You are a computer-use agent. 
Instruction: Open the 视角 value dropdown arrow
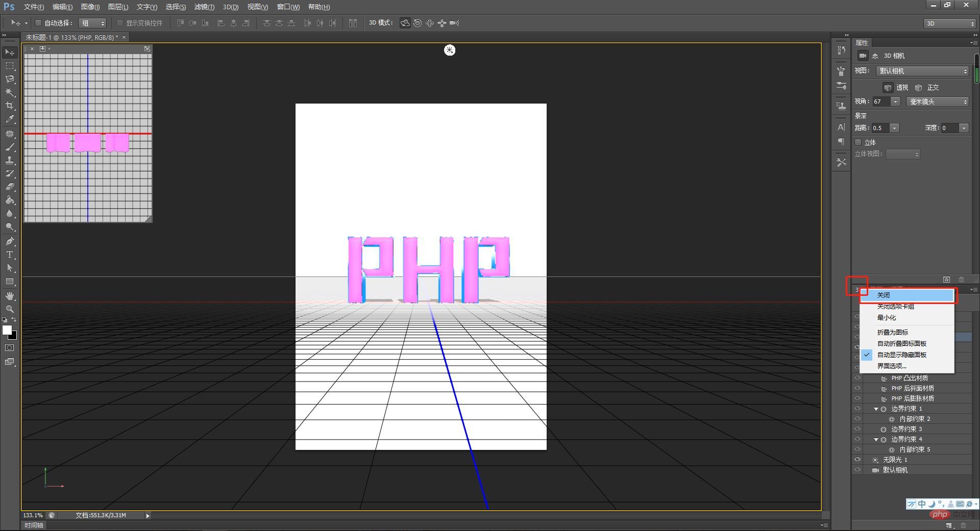tap(895, 102)
